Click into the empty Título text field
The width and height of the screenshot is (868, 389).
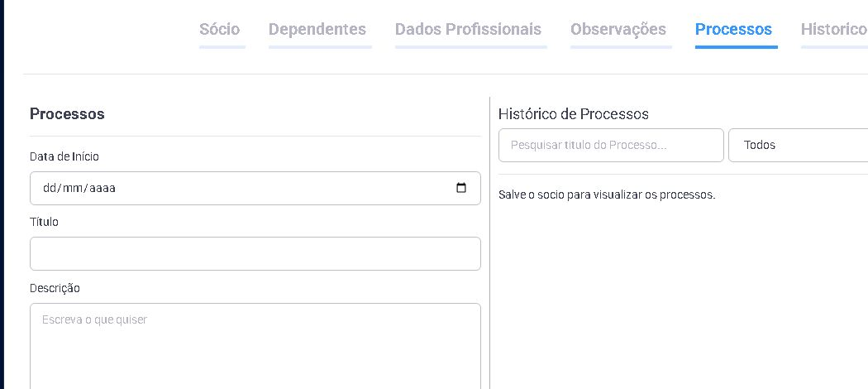[x=255, y=254]
